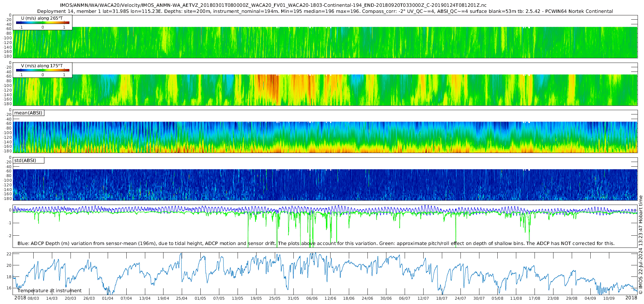Click the 19/04 date tick label
644x304 pixels.
163,298
